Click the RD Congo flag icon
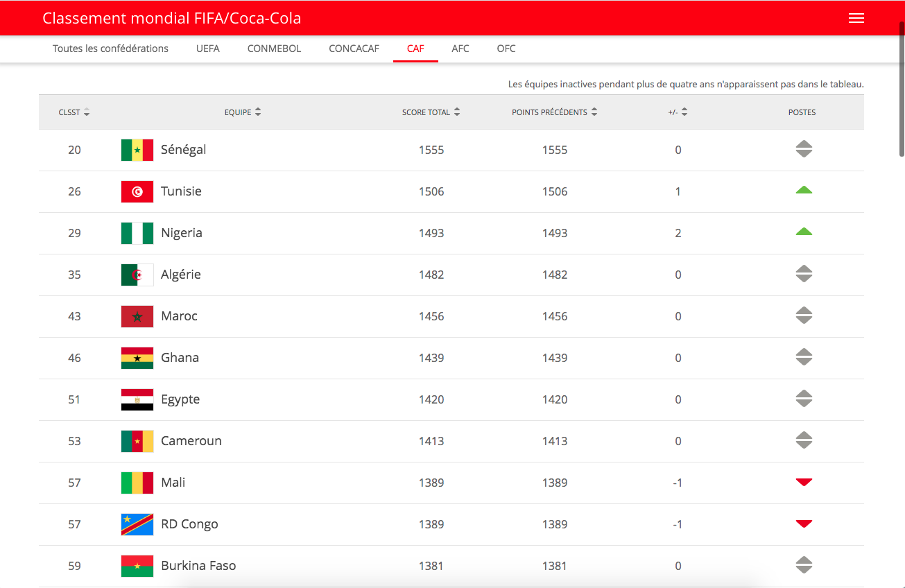This screenshot has width=905, height=588. (x=137, y=524)
